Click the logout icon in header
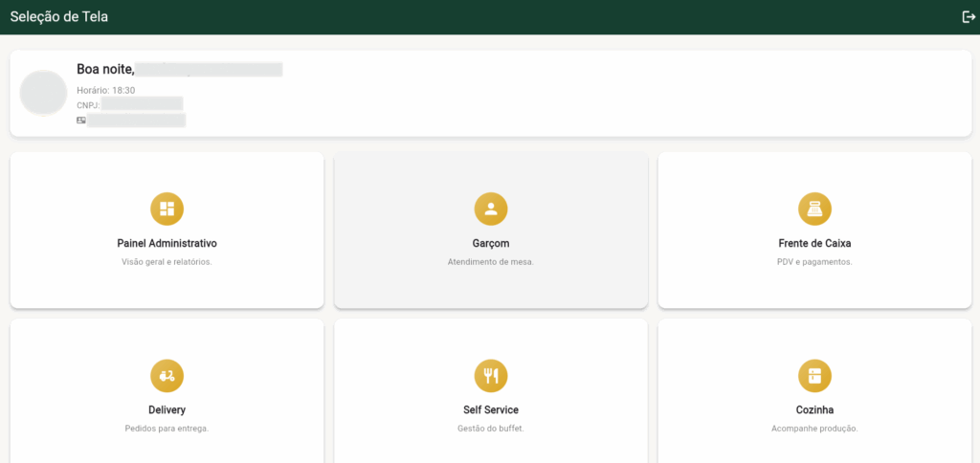This screenshot has width=980, height=463. tap(969, 17)
